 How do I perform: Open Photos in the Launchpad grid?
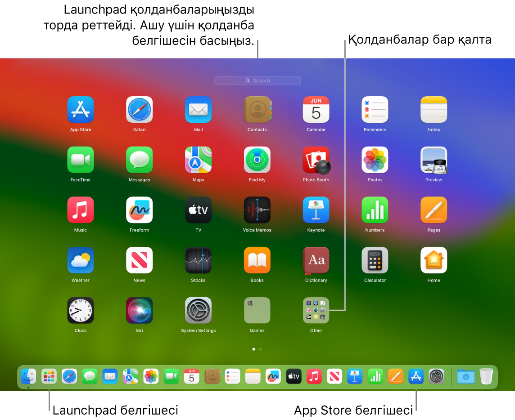pyautogui.click(x=375, y=160)
